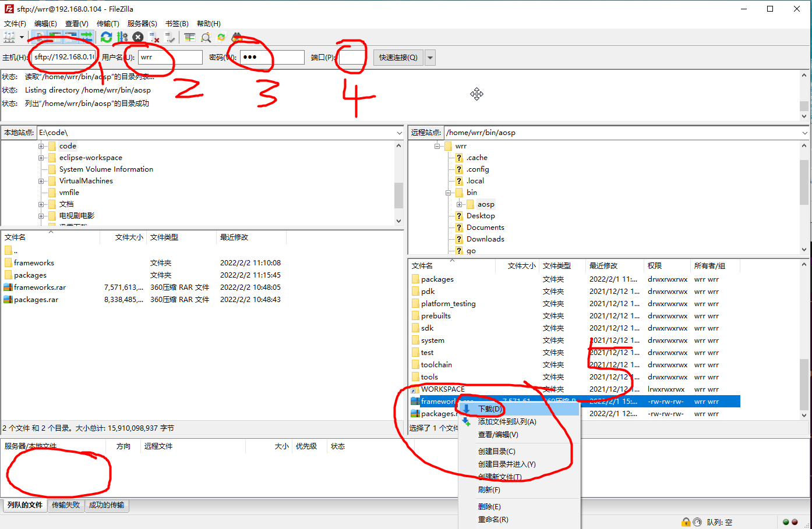
Task: Click the disconnect from server icon
Action: [x=154, y=37]
